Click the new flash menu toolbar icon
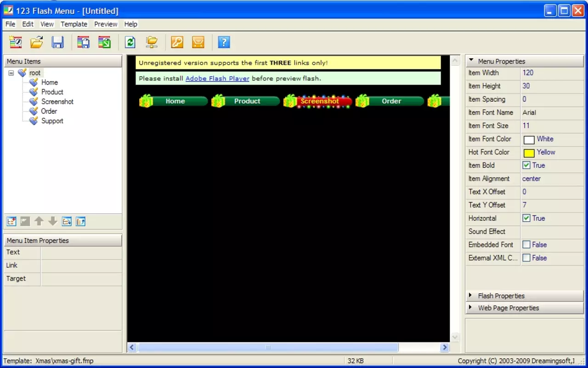Viewport: 588px width, 368px height. 16,42
